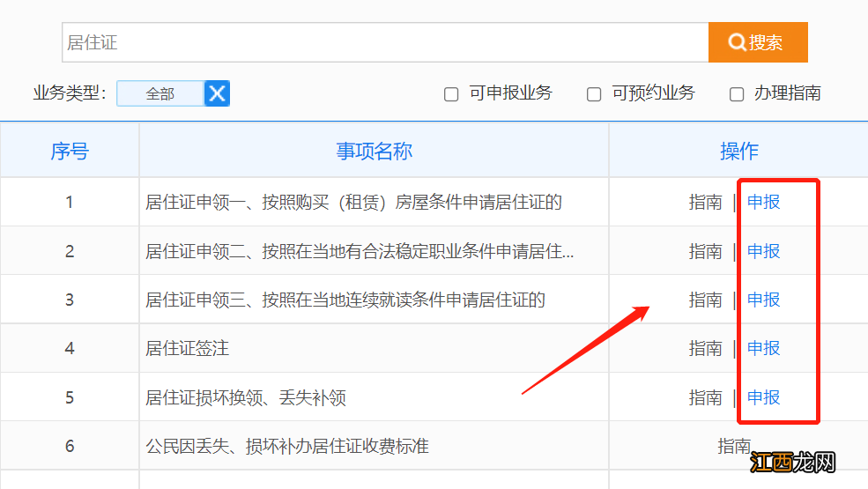Viewport: 868px width, 489px height.
Task: Open 申报 for row 1 居住证申领一
Action: pyautogui.click(x=763, y=203)
